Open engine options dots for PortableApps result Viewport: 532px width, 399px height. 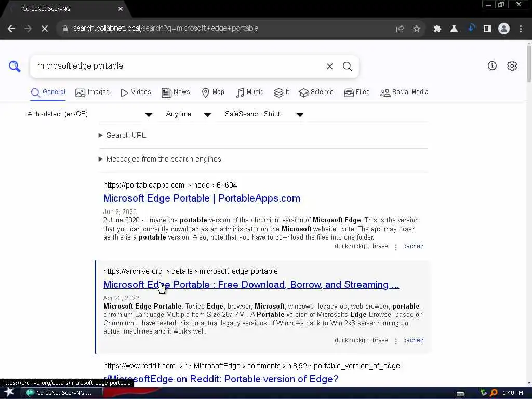click(395, 247)
